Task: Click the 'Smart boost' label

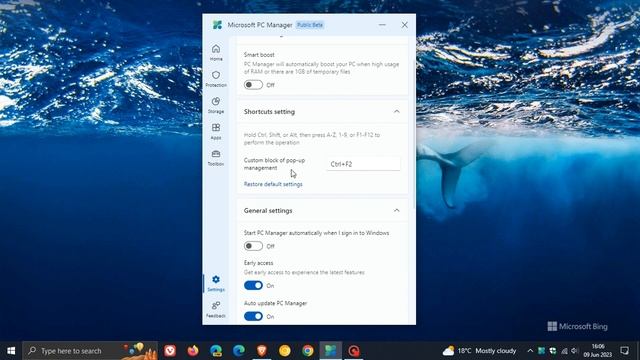Action: pyautogui.click(x=259, y=54)
